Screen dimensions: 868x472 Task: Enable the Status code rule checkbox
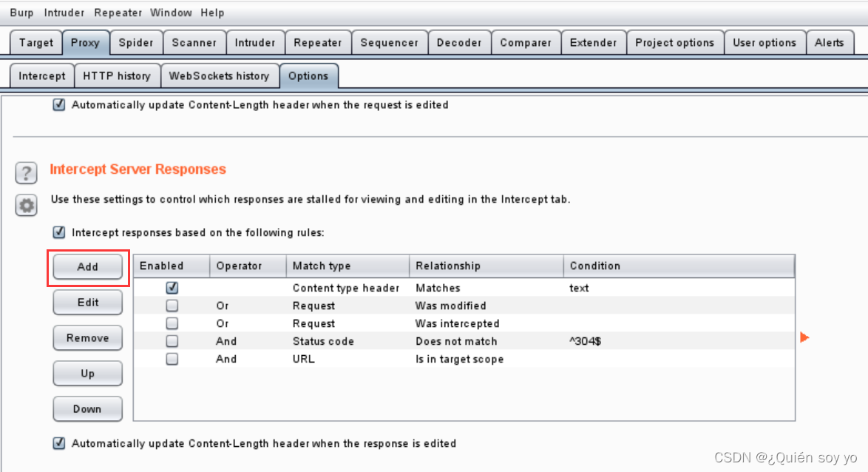point(172,341)
